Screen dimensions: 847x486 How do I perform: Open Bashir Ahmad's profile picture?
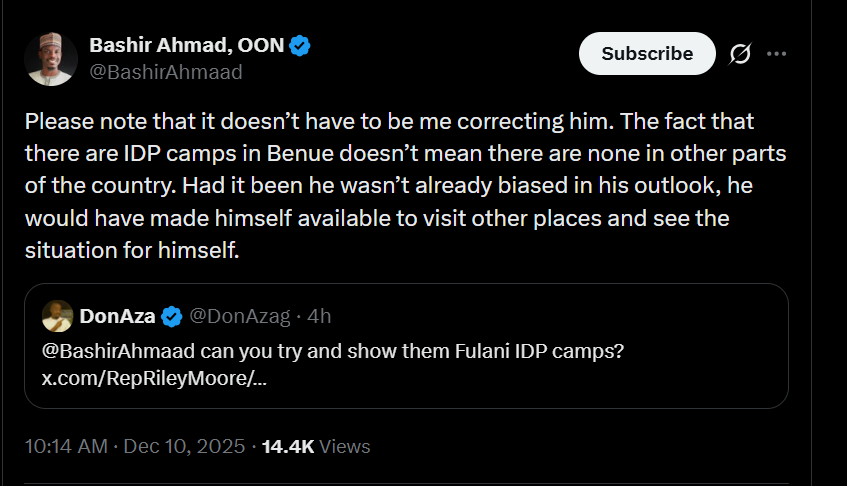[52, 58]
